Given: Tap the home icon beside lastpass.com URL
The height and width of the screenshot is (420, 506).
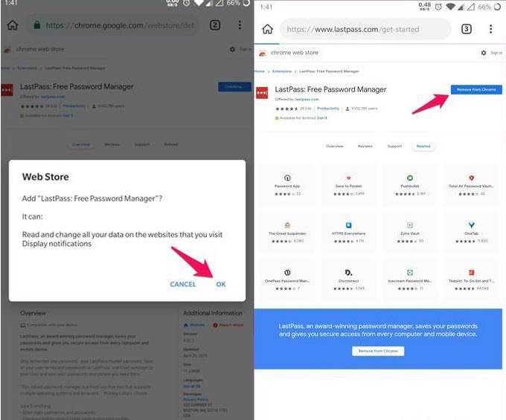Looking at the screenshot, I should [x=267, y=29].
